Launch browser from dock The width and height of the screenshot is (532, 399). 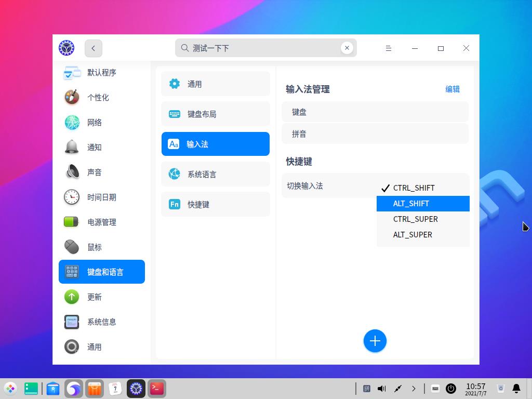tap(74, 389)
